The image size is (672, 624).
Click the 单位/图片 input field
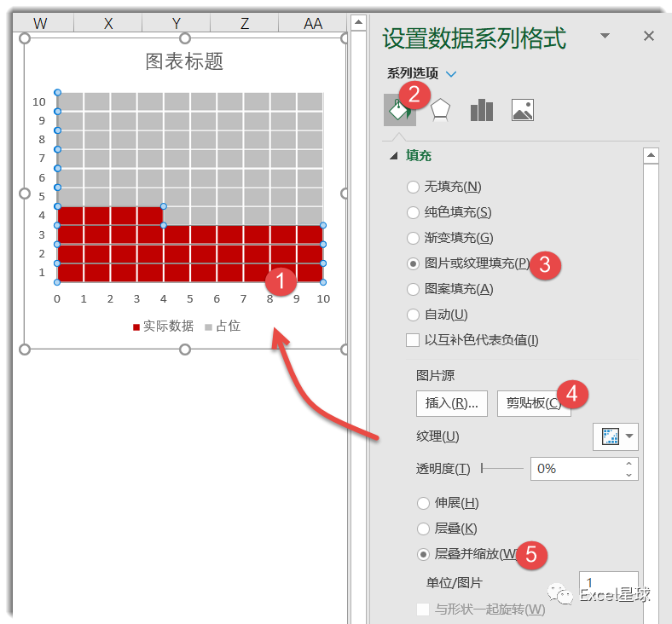click(609, 582)
